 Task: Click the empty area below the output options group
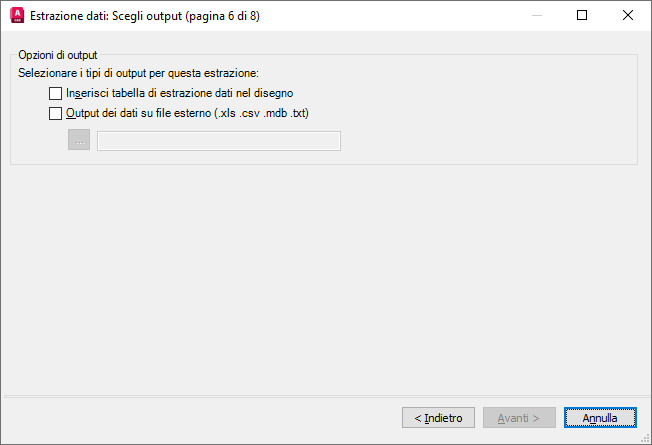324,279
